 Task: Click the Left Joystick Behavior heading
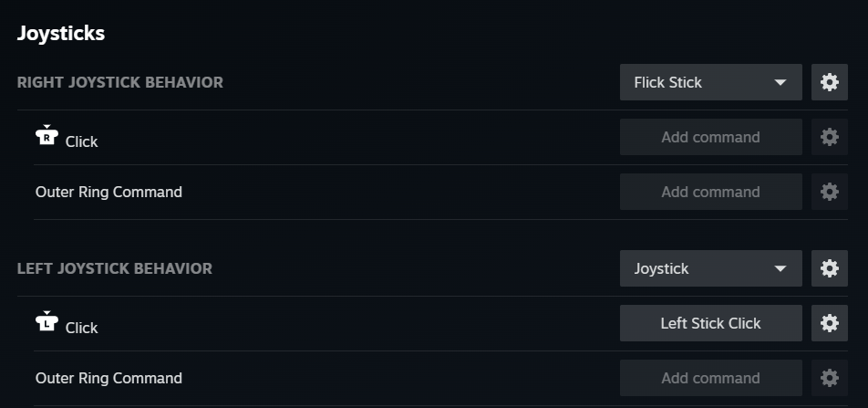tap(114, 268)
